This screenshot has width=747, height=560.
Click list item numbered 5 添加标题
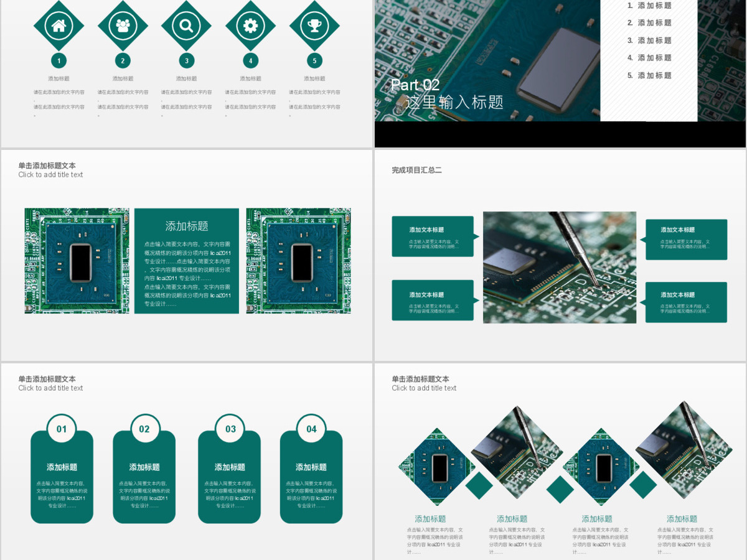pos(649,75)
